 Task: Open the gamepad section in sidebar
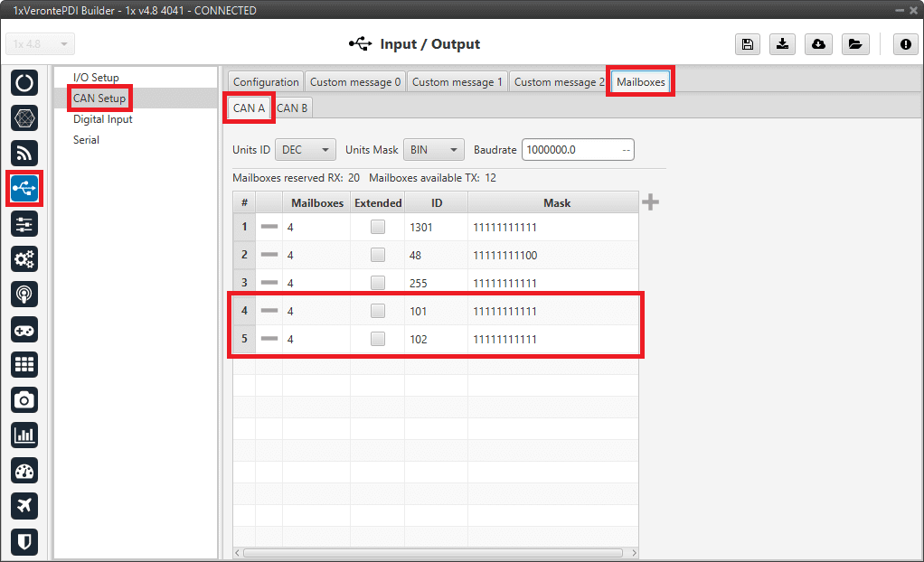coord(24,329)
